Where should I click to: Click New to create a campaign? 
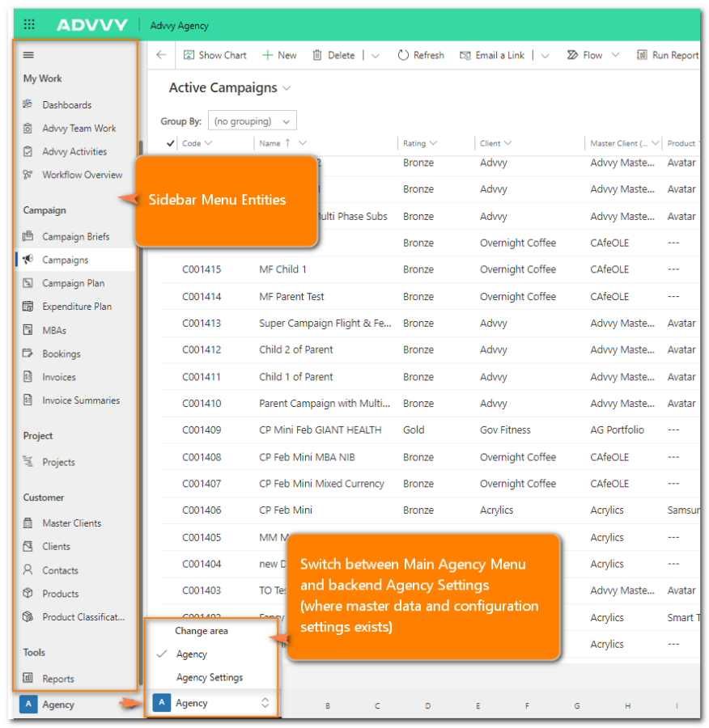279,55
